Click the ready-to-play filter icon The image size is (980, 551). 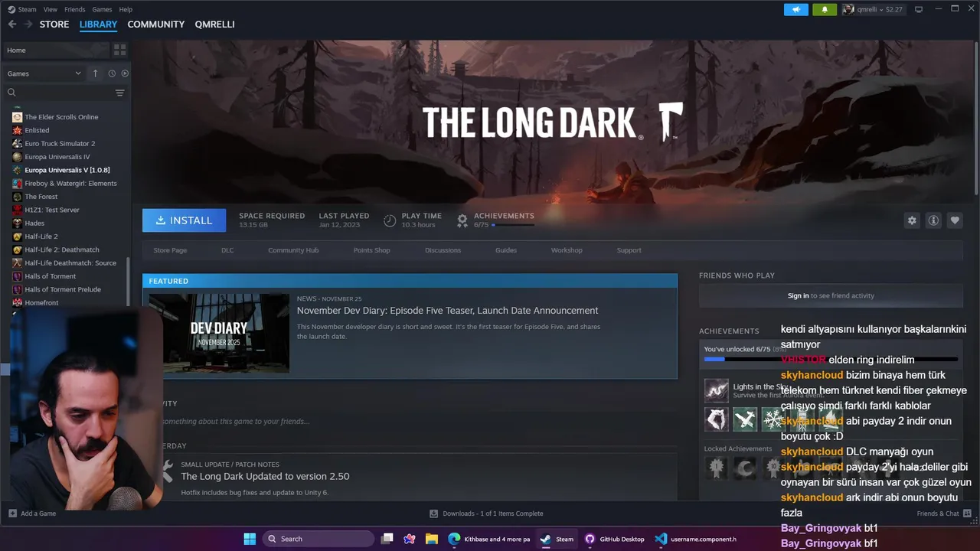(125, 73)
